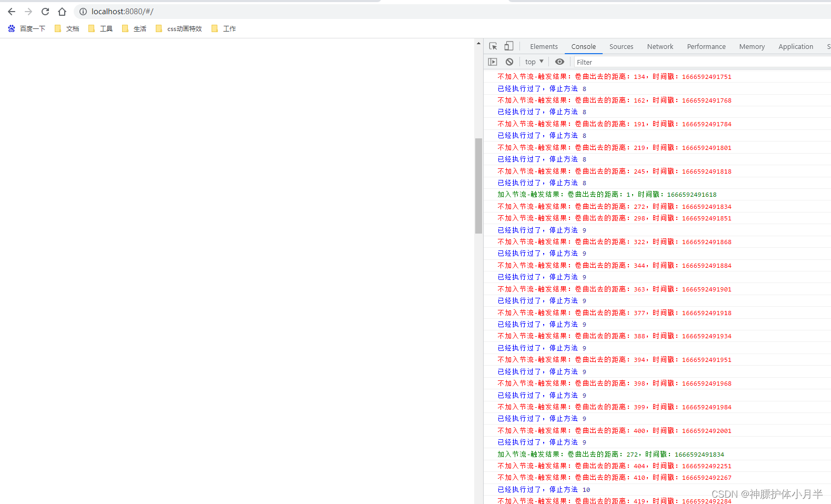Image resolution: width=831 pixels, height=504 pixels.
Task: Click the localhost:8080 address bar
Action: click(x=453, y=12)
